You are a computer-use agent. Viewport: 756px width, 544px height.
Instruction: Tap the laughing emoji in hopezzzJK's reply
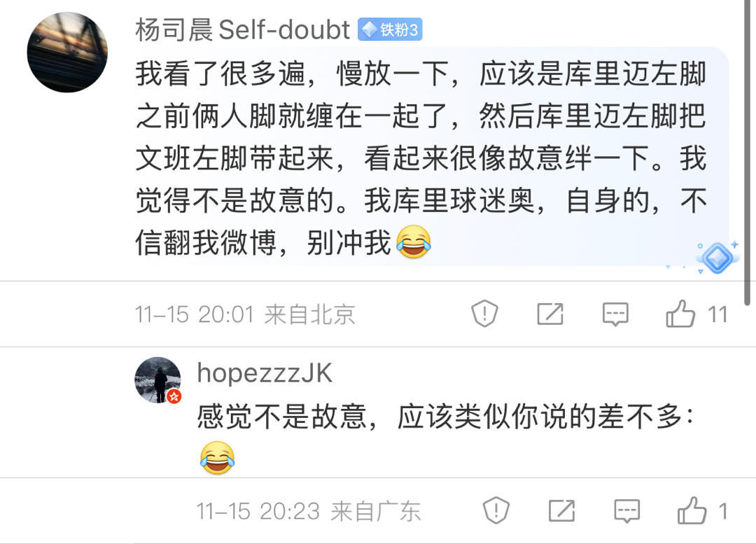coord(218,457)
